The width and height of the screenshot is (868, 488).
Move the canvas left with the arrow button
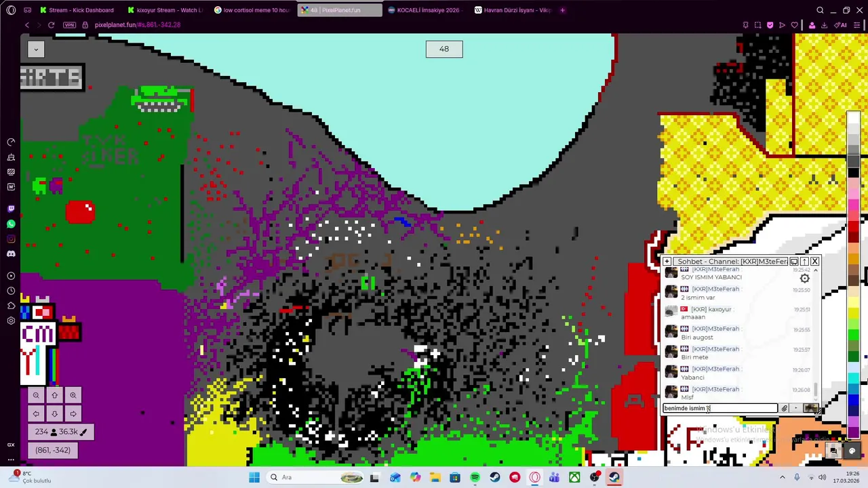[36, 413]
